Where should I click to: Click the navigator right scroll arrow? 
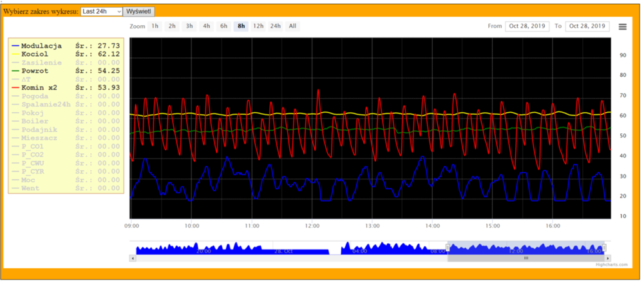607,258
